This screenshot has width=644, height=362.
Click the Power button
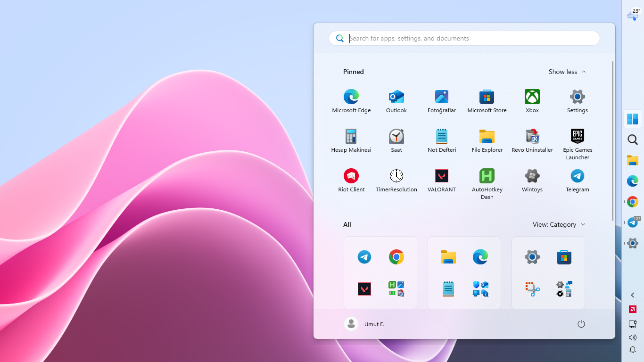581,324
